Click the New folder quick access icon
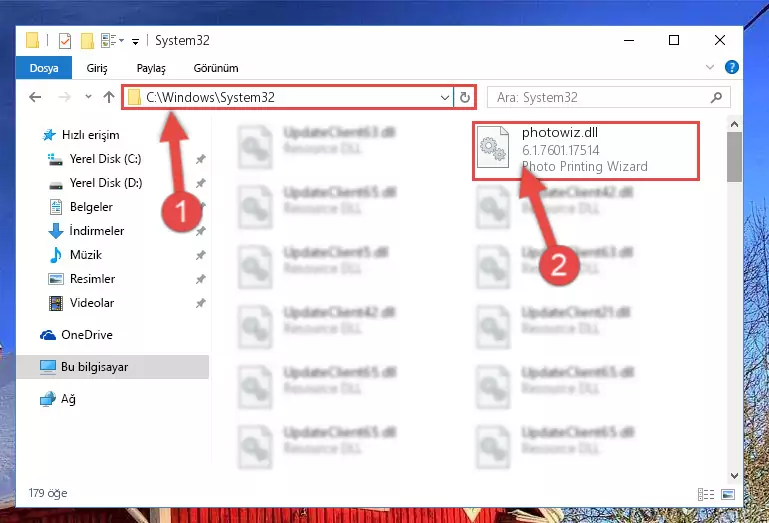This screenshot has height=523, width=769. tap(87, 41)
